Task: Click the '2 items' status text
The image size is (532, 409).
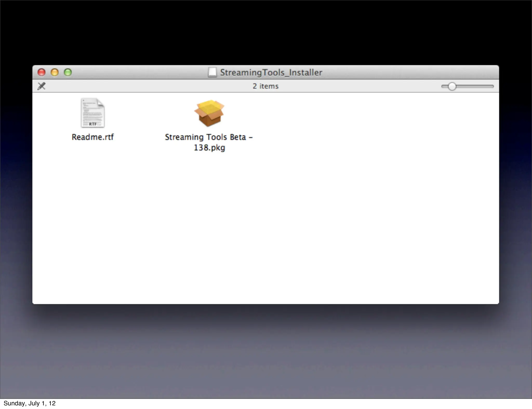Action: [265, 86]
